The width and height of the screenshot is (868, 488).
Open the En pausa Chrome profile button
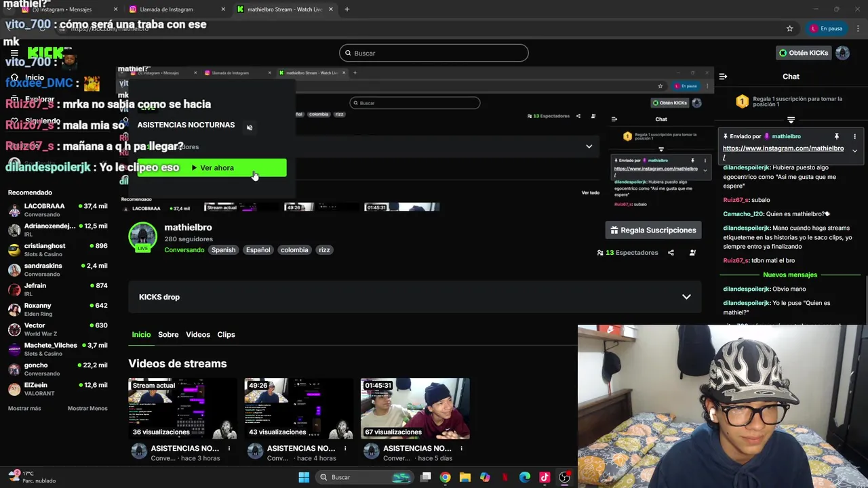826,28
